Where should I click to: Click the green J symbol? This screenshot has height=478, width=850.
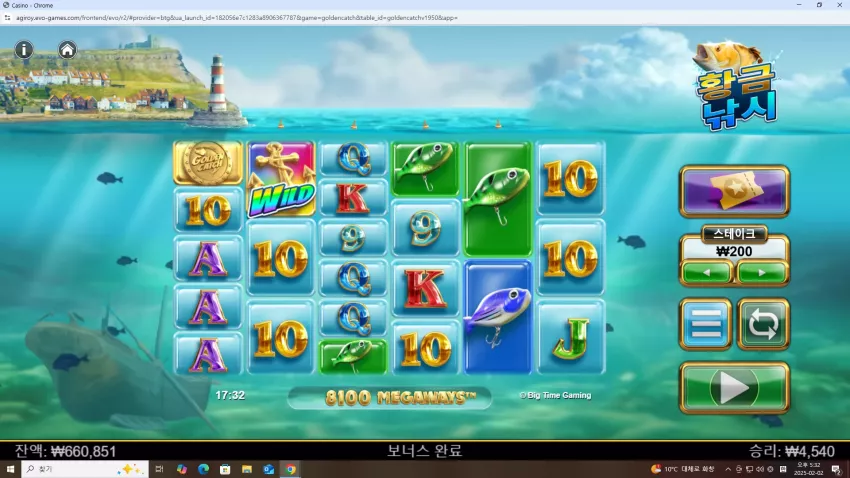[570, 337]
